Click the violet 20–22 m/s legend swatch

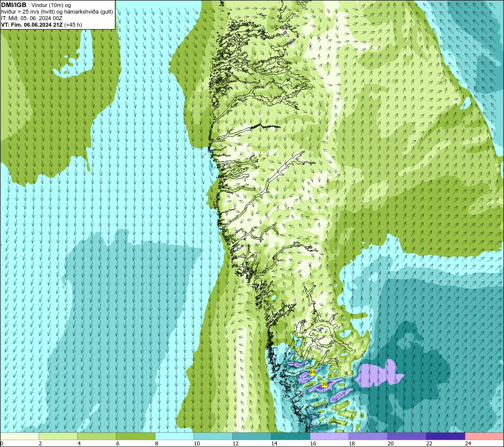(x=407, y=436)
